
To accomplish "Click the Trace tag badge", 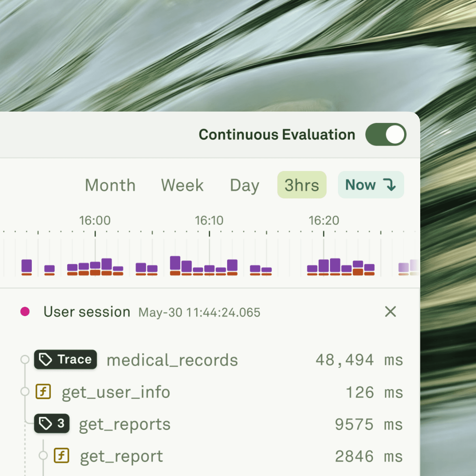I will coord(65,359).
